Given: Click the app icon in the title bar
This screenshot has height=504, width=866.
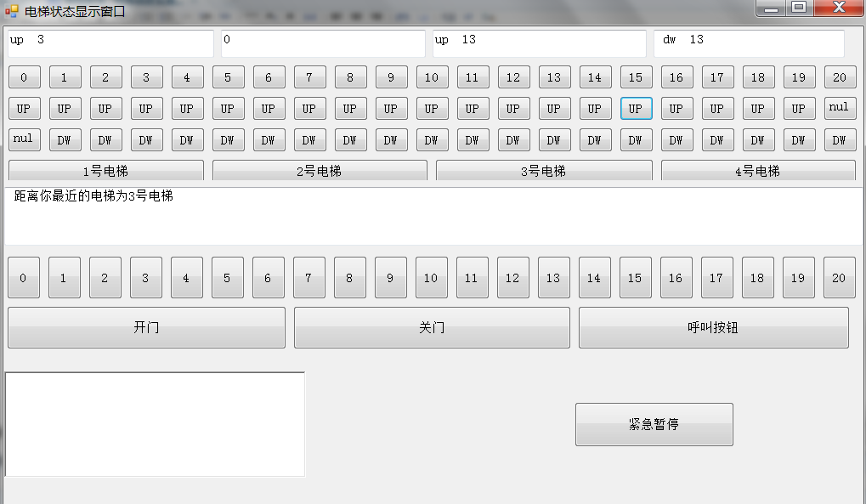Looking at the screenshot, I should pos(11,10).
